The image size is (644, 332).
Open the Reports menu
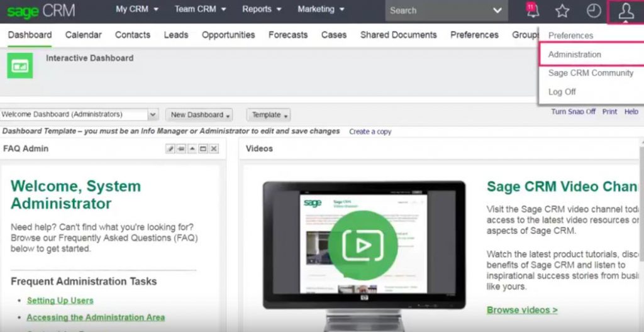coord(262,9)
